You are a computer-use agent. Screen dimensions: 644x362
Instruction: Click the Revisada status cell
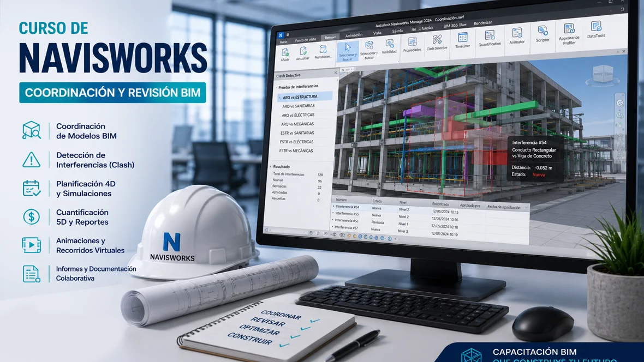378,222
